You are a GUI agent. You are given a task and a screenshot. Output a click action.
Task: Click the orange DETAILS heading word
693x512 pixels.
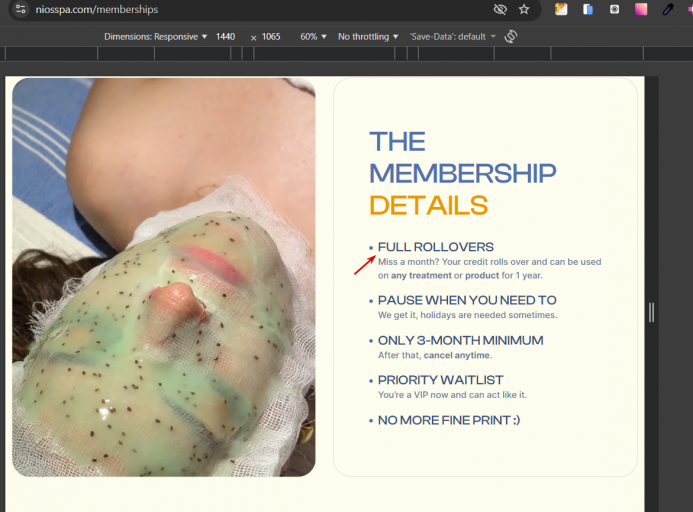[x=428, y=206]
